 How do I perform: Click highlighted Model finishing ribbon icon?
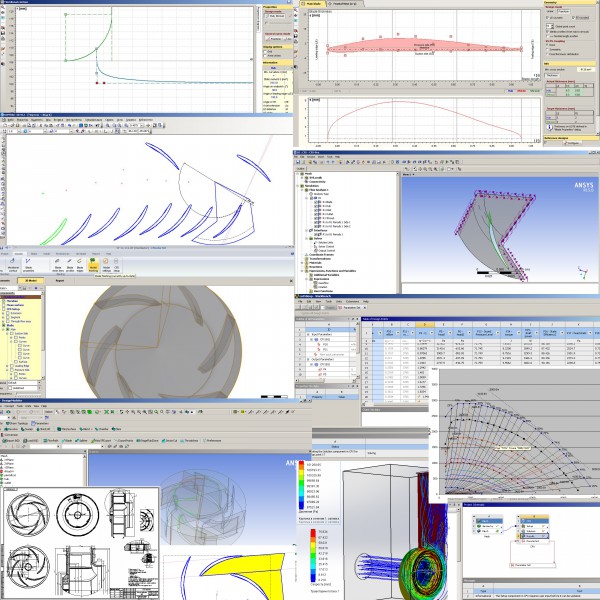pyautogui.click(x=93, y=265)
